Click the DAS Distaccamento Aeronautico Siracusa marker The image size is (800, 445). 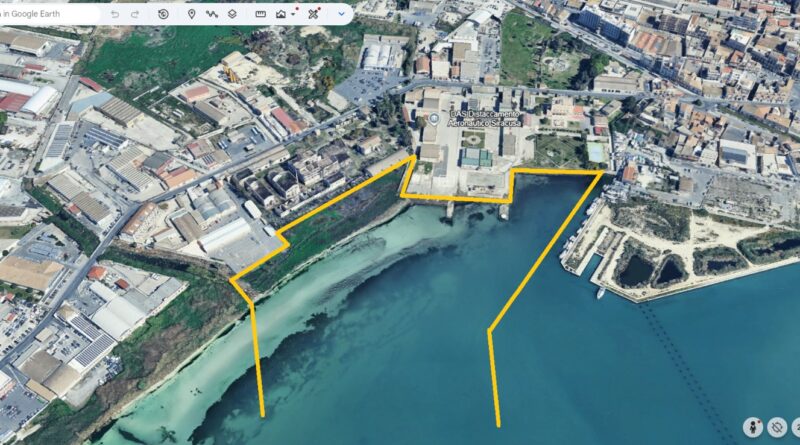[x=434, y=119]
